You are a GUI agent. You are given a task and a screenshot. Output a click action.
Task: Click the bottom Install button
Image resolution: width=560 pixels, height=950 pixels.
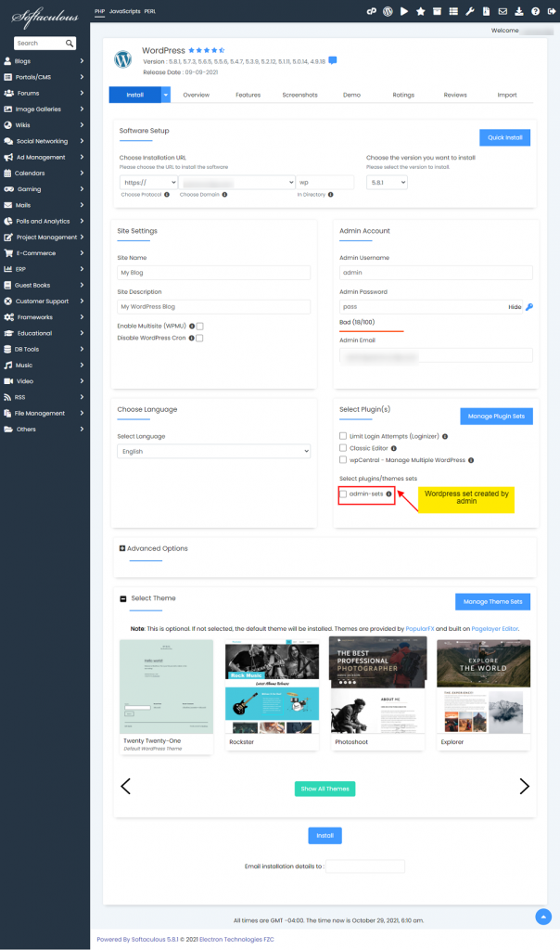(325, 836)
